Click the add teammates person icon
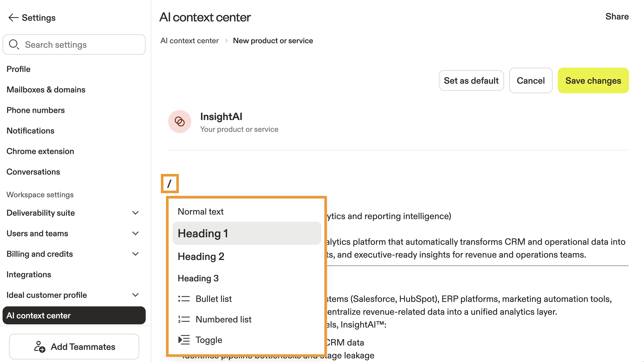The width and height of the screenshot is (644, 362). [40, 347]
